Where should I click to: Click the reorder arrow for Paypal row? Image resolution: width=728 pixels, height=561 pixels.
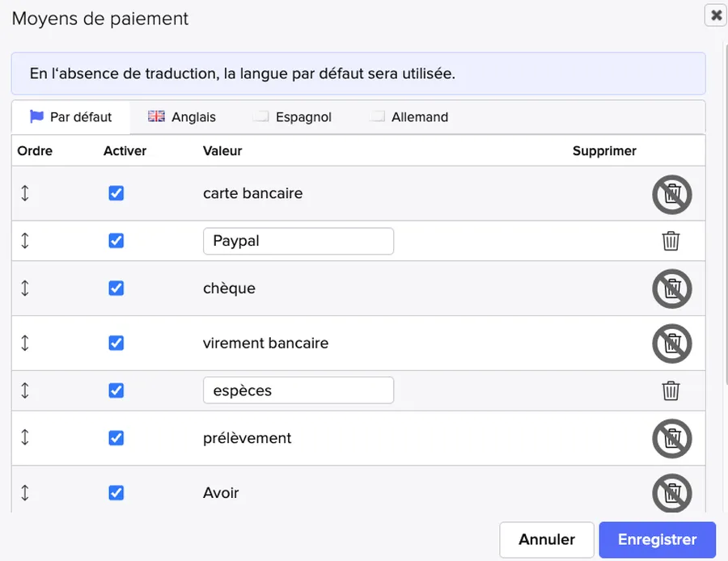[25, 241]
